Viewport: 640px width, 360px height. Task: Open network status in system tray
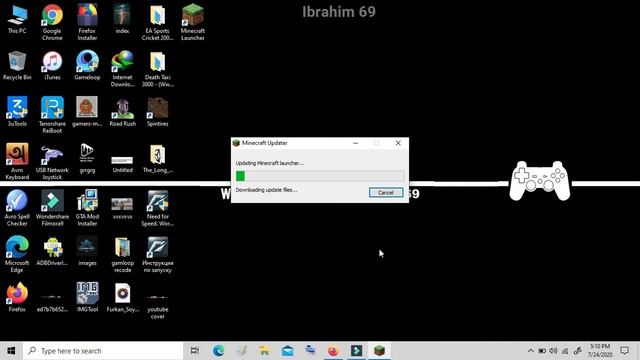coord(565,351)
